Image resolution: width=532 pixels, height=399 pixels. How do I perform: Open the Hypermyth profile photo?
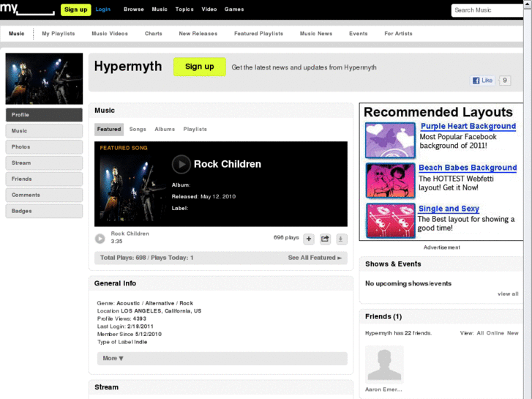[x=44, y=78]
